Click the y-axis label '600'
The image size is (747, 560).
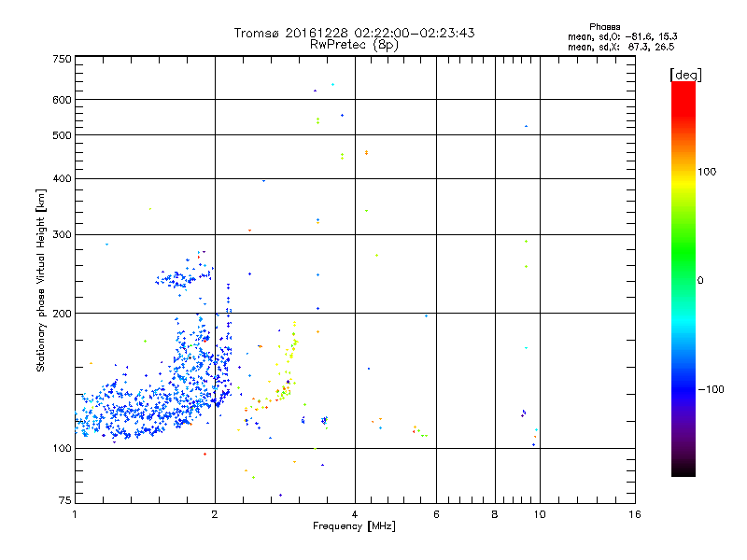click(62, 100)
